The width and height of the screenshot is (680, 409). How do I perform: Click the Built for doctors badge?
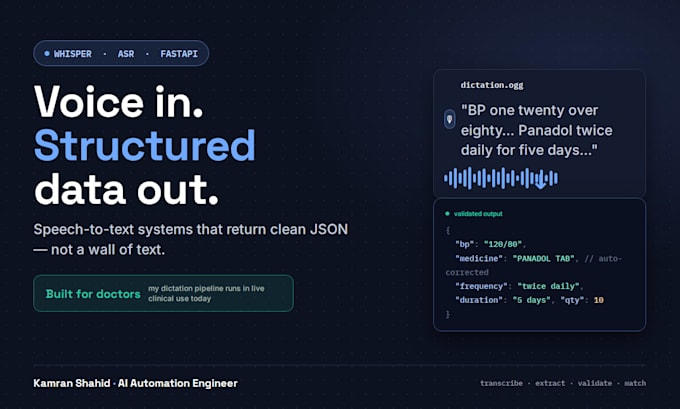pos(163,293)
